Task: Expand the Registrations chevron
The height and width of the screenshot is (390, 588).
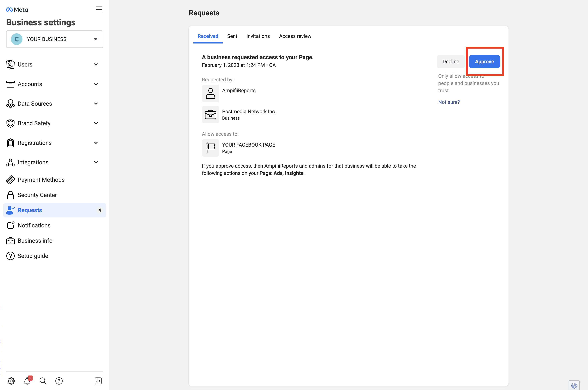Action: pyautogui.click(x=96, y=143)
